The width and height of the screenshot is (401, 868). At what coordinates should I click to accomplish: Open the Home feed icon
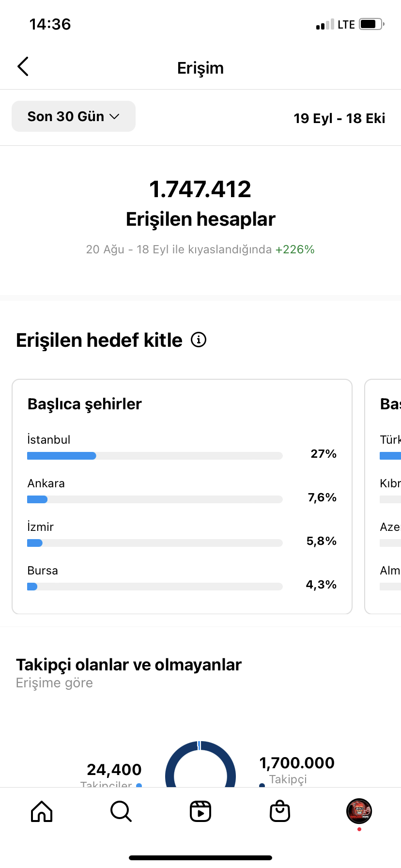pyautogui.click(x=42, y=811)
